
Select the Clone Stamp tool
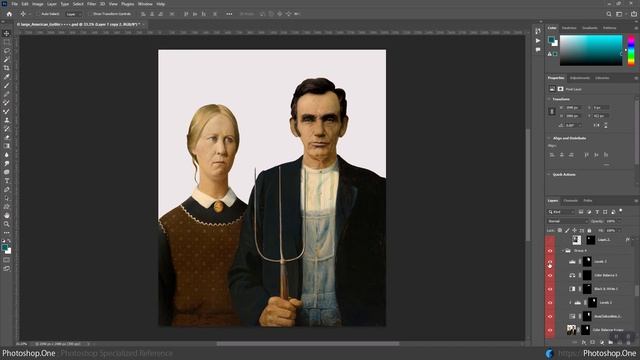click(7, 120)
